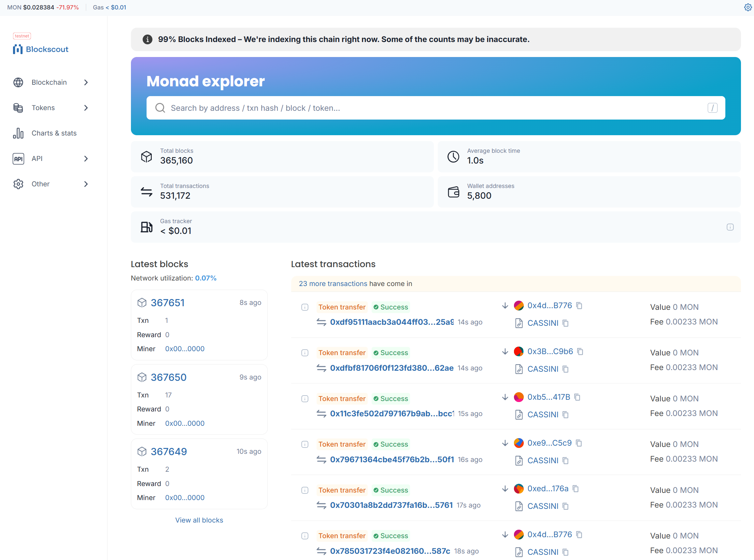Screen dimensions: 754x560
Task: Click the Blockscout logo
Action: click(x=41, y=49)
